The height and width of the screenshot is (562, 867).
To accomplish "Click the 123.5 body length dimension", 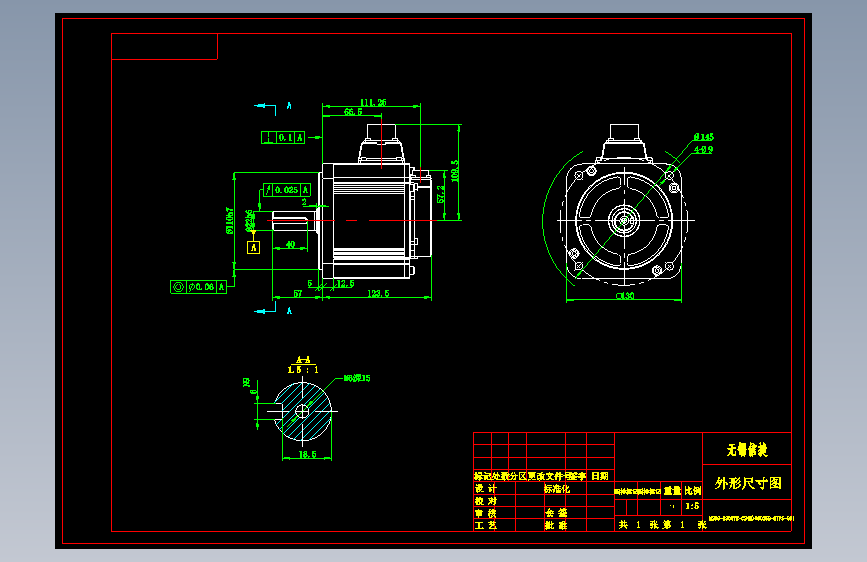I will [x=378, y=294].
